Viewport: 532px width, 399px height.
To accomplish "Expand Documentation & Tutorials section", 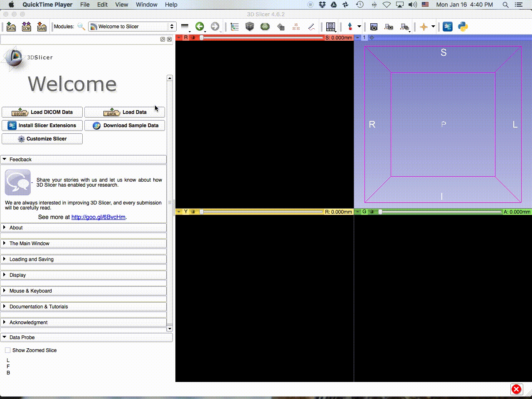I will 84,306.
